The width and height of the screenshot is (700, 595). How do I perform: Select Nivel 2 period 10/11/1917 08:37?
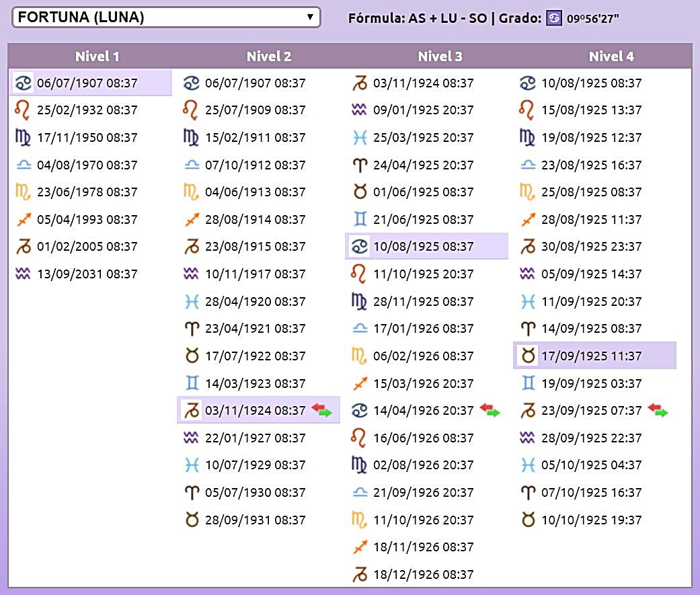255,274
